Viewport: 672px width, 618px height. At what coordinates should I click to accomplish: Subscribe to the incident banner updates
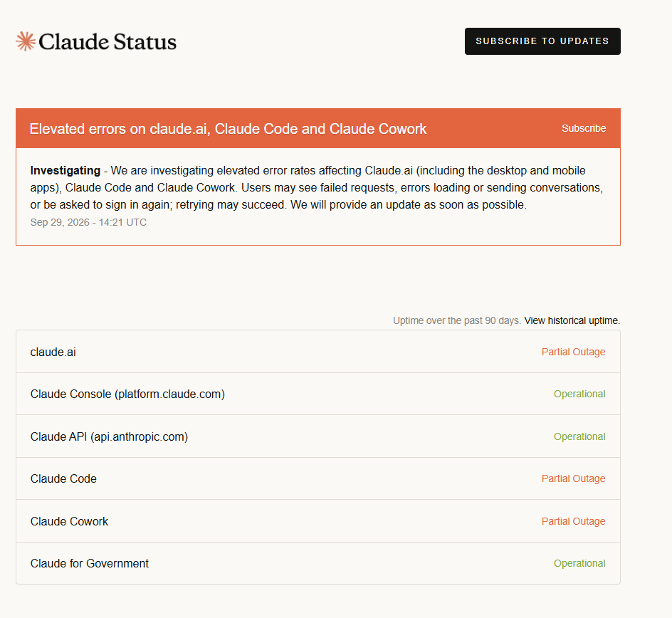click(584, 128)
